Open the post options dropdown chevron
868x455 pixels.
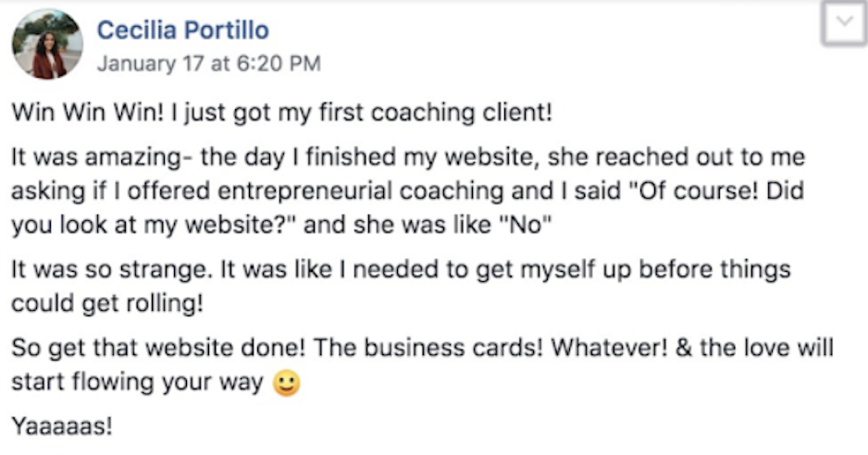[844, 27]
